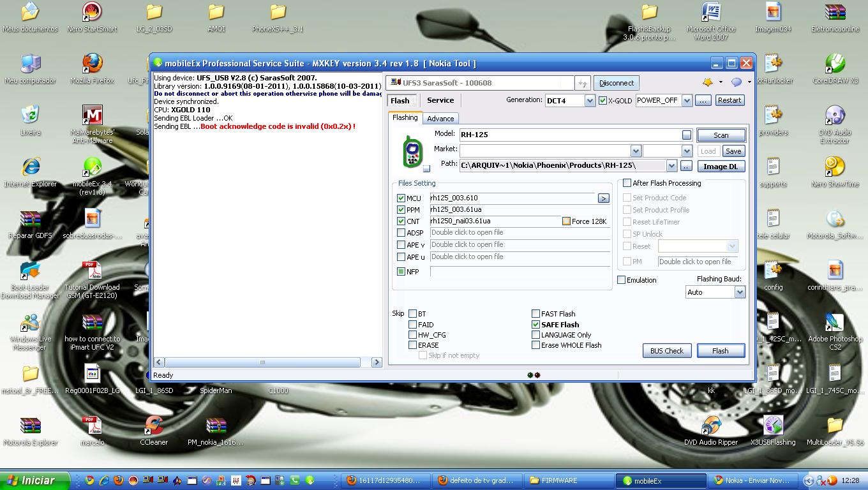Expand the second Market variant dropdown

point(687,151)
